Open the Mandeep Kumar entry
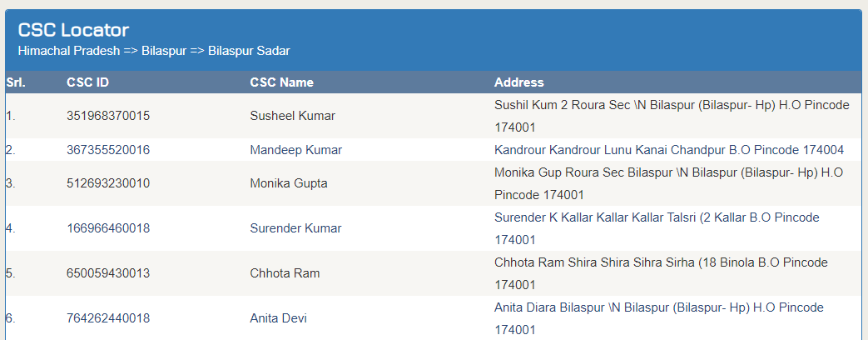Viewport: 868px width, 340px height. [295, 150]
